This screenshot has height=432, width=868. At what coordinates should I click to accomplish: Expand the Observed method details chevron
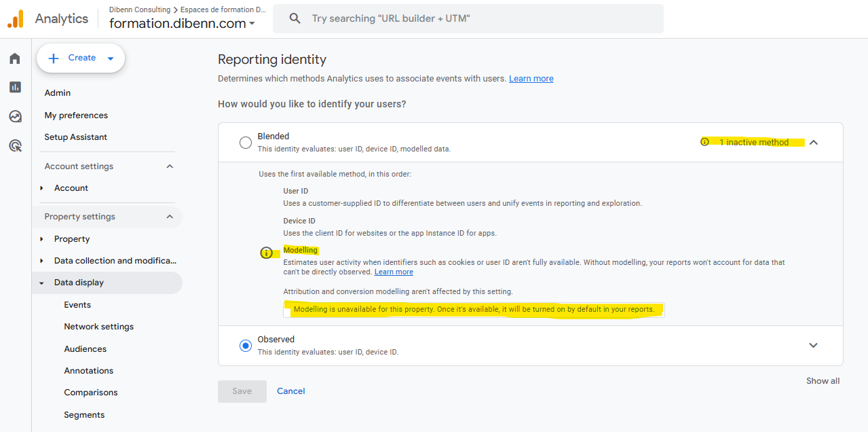tap(813, 345)
